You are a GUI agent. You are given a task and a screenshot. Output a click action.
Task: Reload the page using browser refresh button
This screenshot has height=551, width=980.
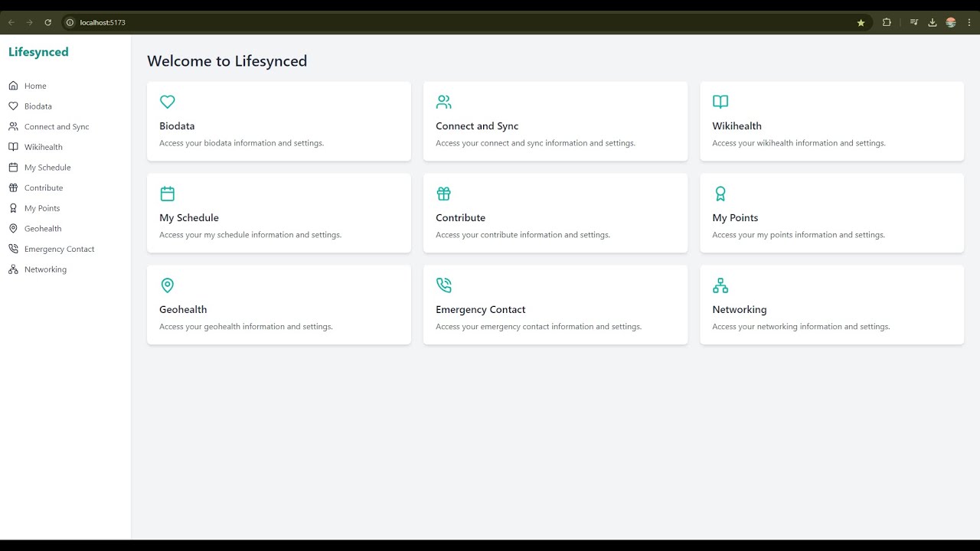click(47, 22)
